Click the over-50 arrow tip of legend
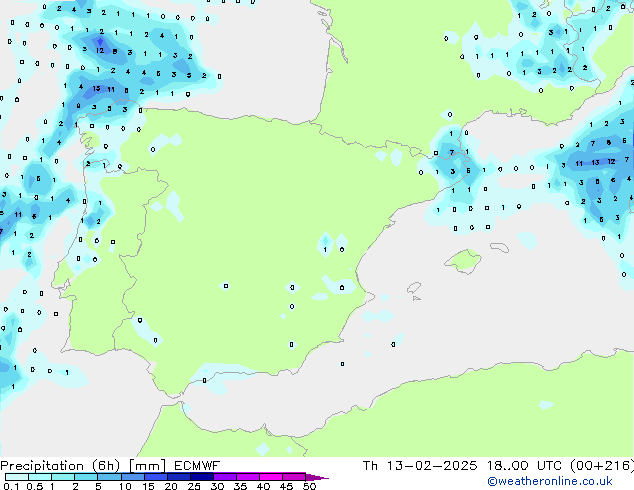Image resolution: width=634 pixels, height=490 pixels. pyautogui.click(x=317, y=477)
